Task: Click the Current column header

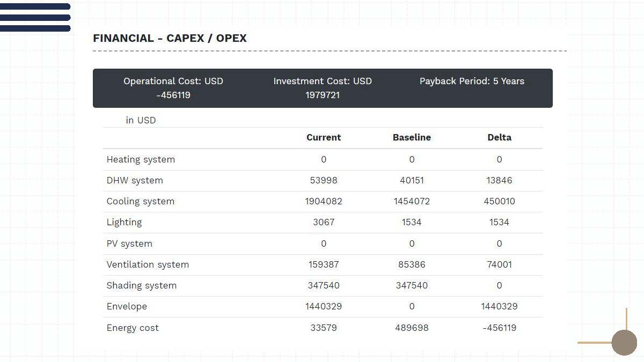Action: (x=324, y=137)
